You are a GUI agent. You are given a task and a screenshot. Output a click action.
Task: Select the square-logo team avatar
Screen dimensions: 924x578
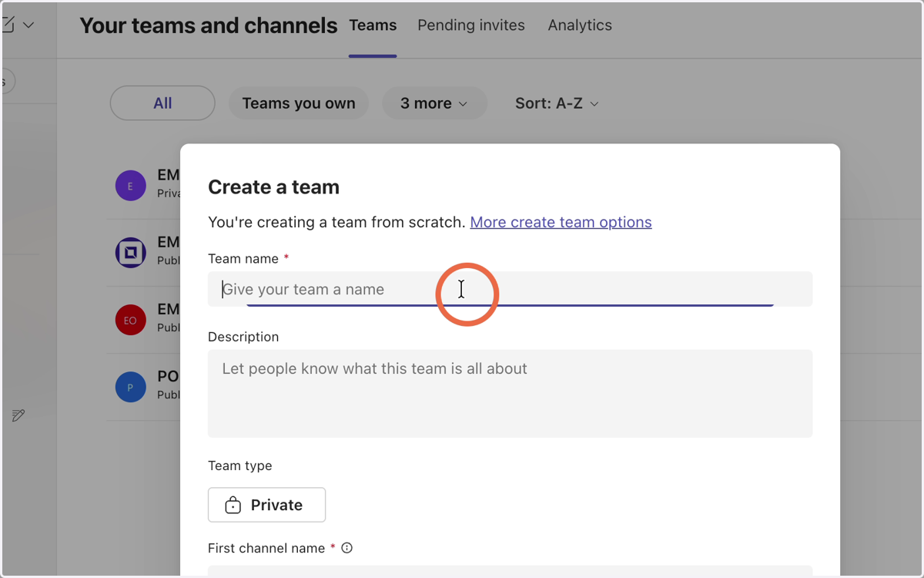pos(130,253)
